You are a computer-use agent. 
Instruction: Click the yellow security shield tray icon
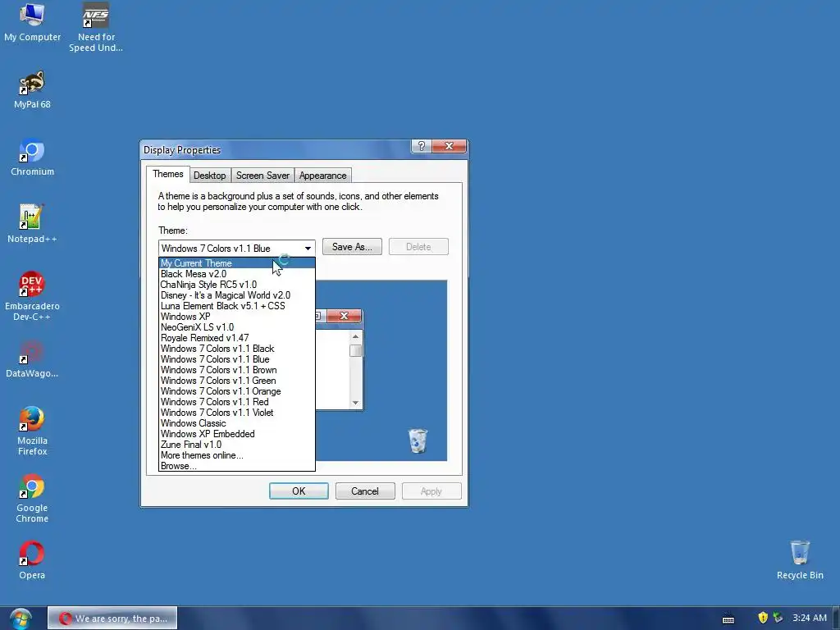pos(763,618)
